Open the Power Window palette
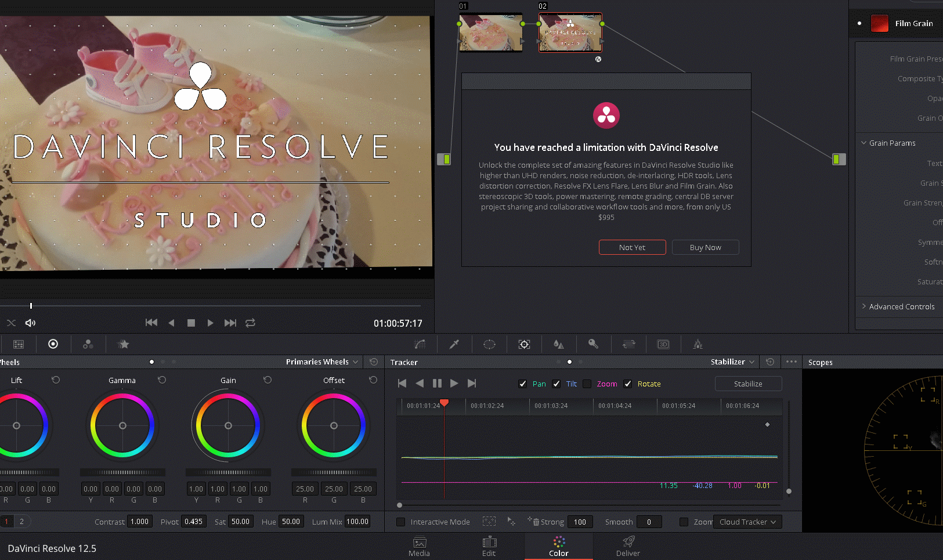Screen dimensions: 943x560 (x=489, y=344)
